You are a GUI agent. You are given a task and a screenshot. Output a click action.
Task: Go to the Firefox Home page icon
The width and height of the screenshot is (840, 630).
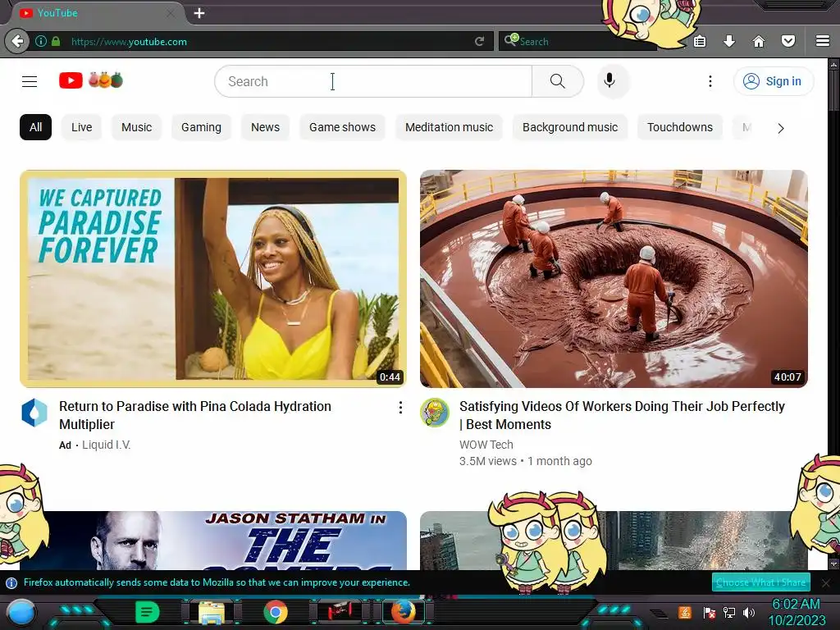click(759, 41)
